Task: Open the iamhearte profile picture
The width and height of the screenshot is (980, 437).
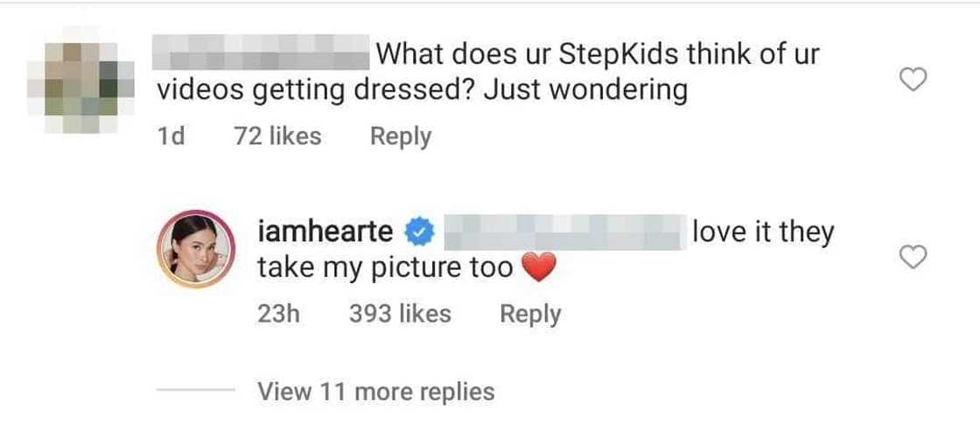Action: click(196, 250)
